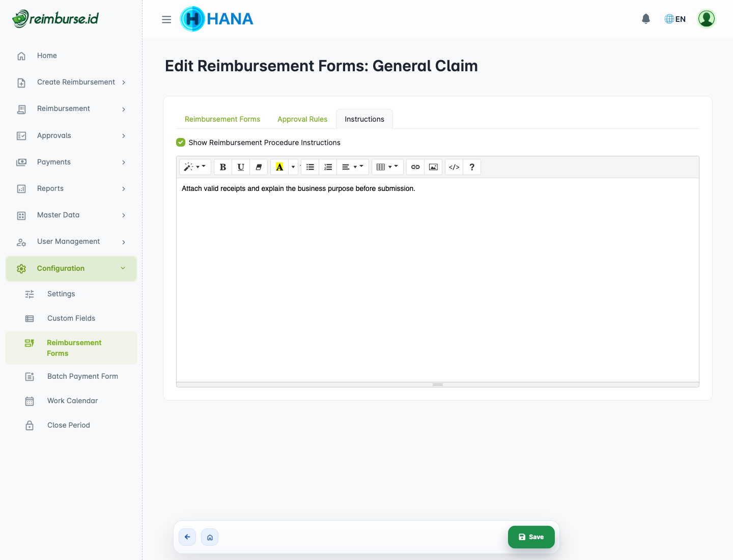Toggle bold formatting in the editor
Viewport: 733px width, 560px height.
point(222,167)
